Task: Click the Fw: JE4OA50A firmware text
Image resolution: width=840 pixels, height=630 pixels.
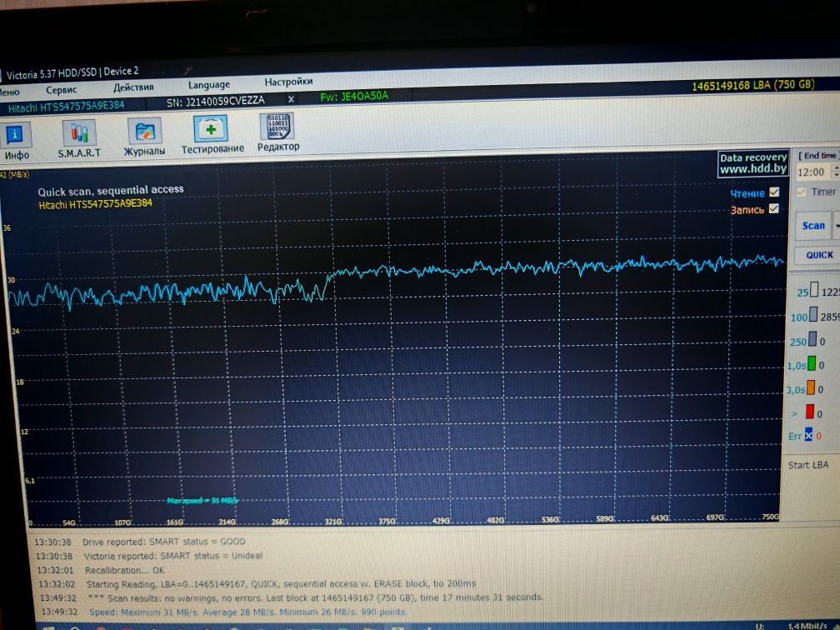Action: click(x=354, y=97)
